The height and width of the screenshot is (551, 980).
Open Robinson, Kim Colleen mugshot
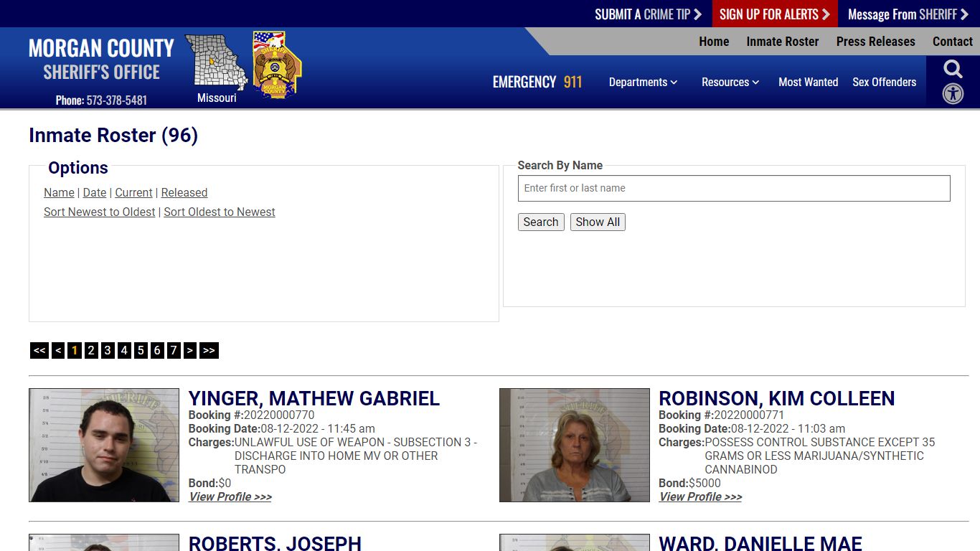coord(575,446)
